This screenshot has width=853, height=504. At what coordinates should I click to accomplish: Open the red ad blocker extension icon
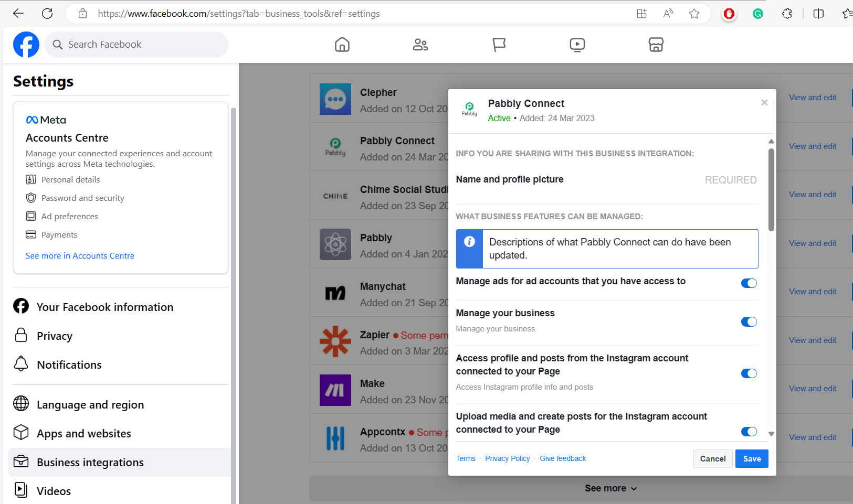click(x=729, y=14)
